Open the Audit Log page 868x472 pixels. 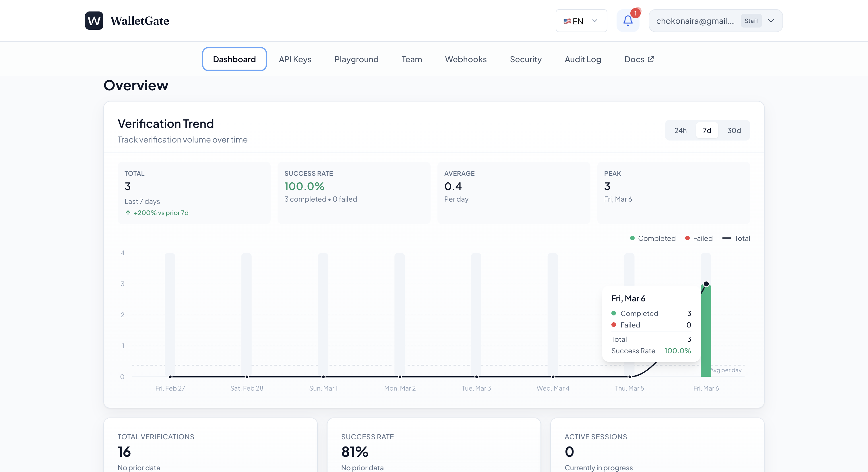583,59
